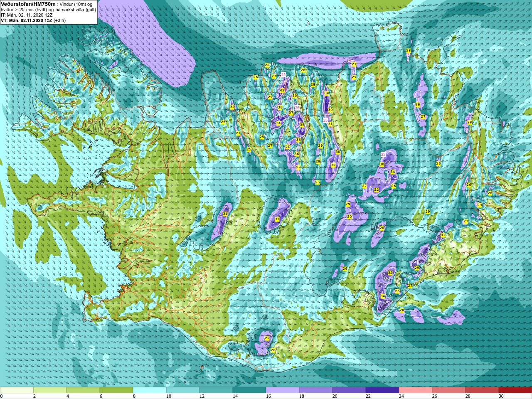The width and height of the screenshot is (532, 399).
Task: Select the medium purple 18–20 m/s legend swatch
Action: click(x=316, y=390)
